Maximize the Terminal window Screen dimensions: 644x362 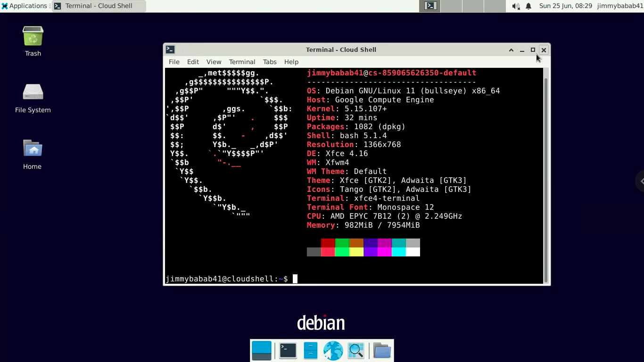(533, 50)
